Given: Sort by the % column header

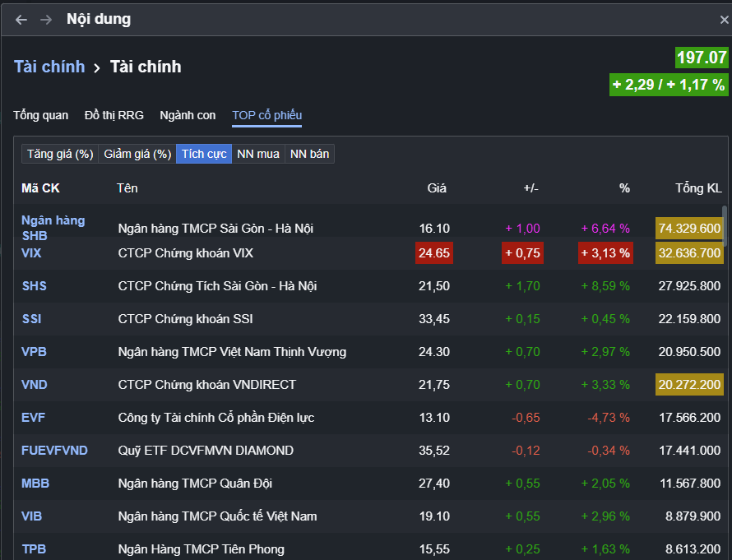Looking at the screenshot, I should [x=624, y=188].
